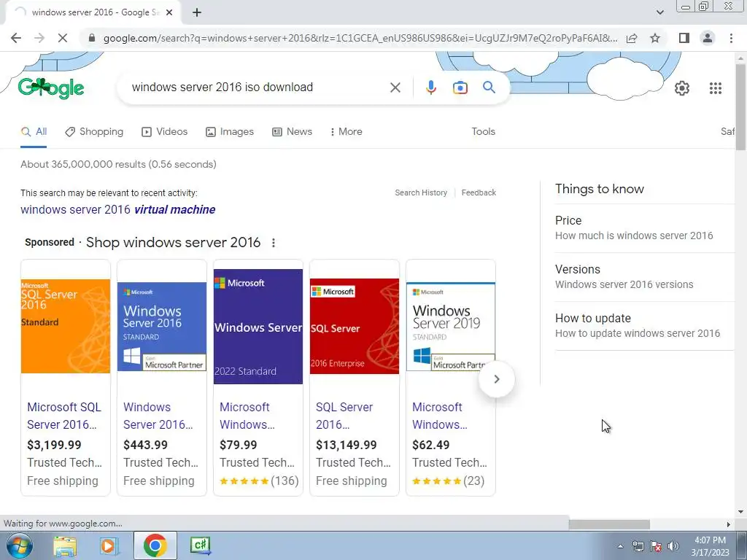
Task: Open Windows Server 2016 Standard product image
Action: tap(162, 327)
